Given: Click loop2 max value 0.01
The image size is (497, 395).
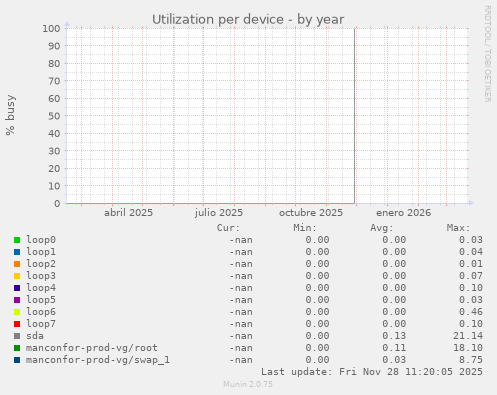Looking at the screenshot, I should coord(471,264).
